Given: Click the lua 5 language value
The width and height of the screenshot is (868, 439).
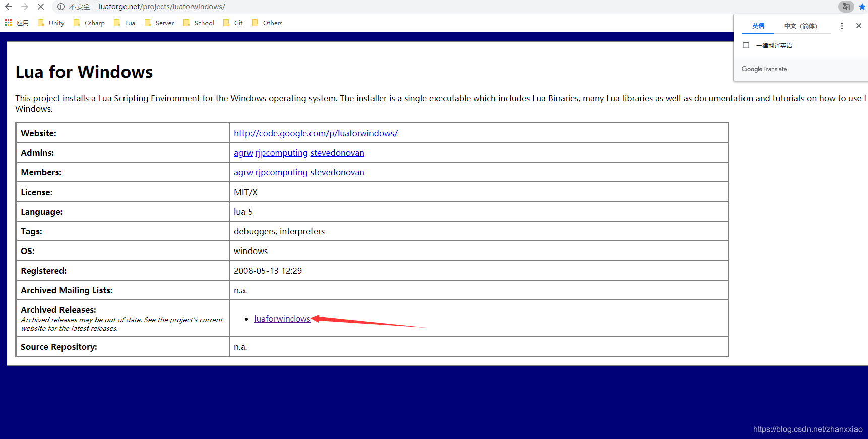Looking at the screenshot, I should click(243, 212).
